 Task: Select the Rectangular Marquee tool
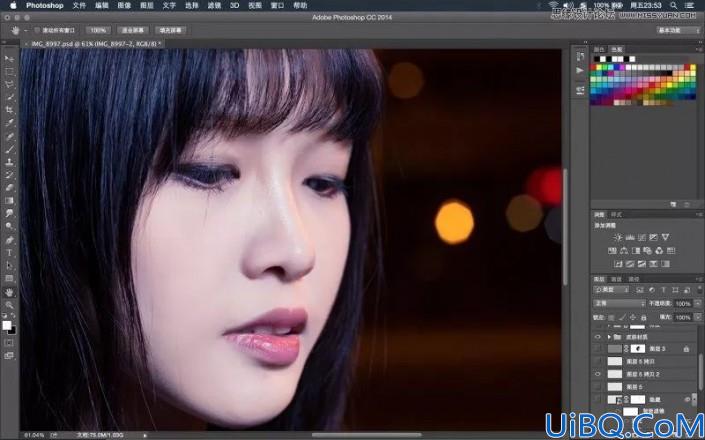tap(9, 72)
